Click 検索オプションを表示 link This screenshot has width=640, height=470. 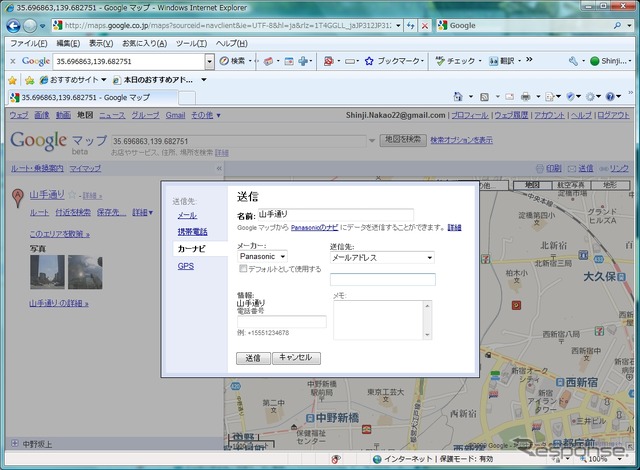[462, 140]
